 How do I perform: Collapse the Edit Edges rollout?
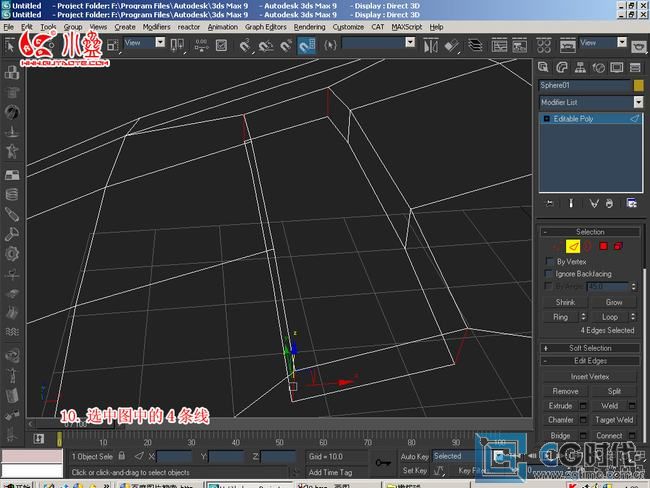[x=590, y=361]
